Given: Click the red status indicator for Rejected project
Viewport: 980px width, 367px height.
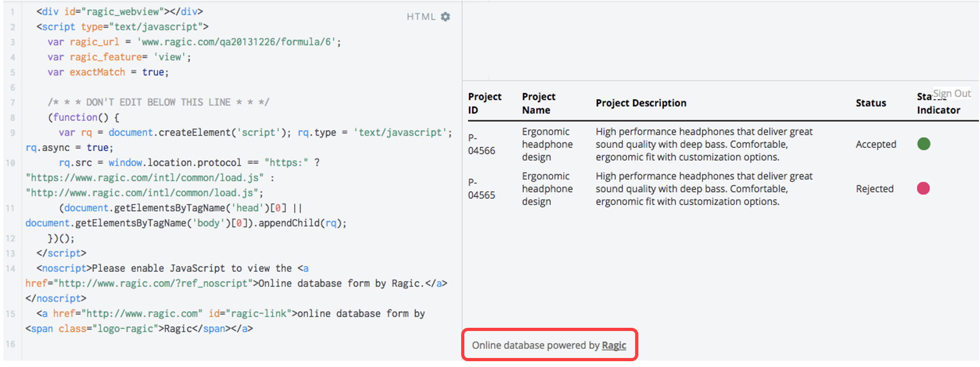Looking at the screenshot, I should pyautogui.click(x=923, y=189).
